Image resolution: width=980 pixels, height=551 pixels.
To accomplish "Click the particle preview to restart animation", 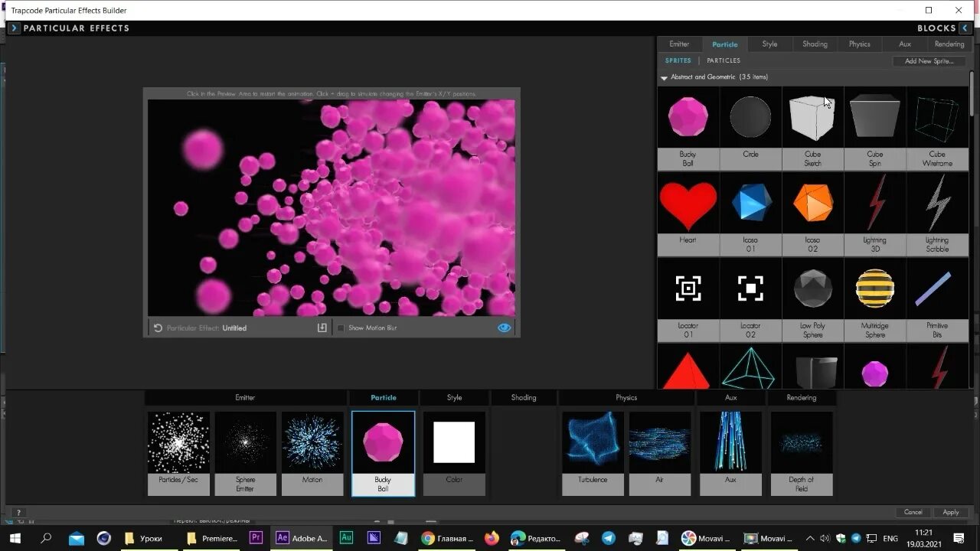I will [x=332, y=207].
